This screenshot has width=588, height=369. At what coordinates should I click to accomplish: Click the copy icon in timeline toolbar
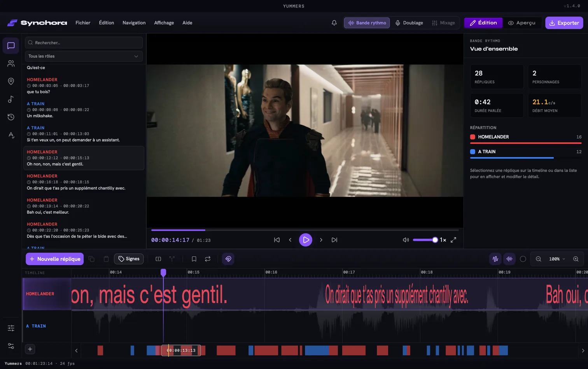pyautogui.click(x=92, y=259)
